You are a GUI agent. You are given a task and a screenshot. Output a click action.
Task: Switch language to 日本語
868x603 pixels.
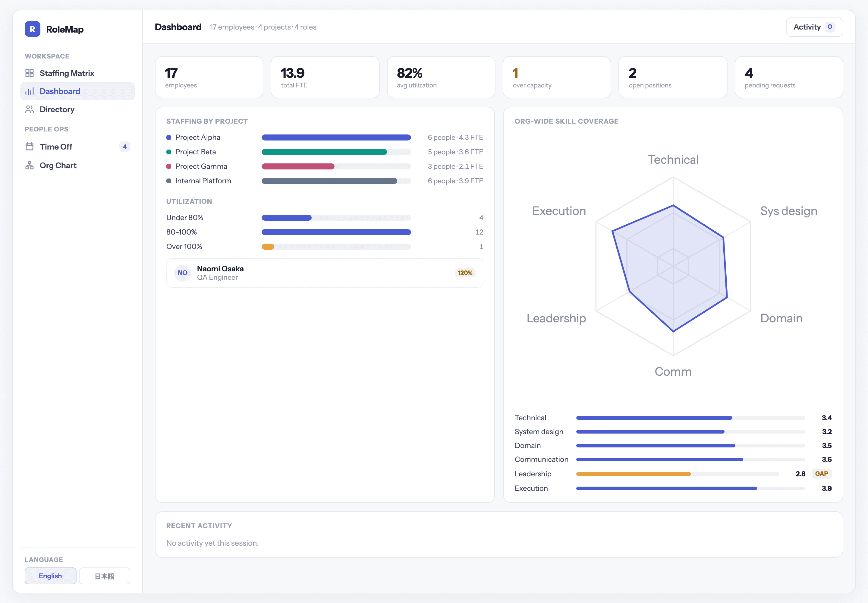(105, 576)
